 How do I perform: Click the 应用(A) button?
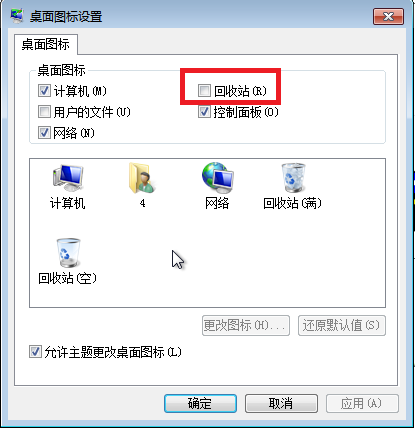point(362,403)
